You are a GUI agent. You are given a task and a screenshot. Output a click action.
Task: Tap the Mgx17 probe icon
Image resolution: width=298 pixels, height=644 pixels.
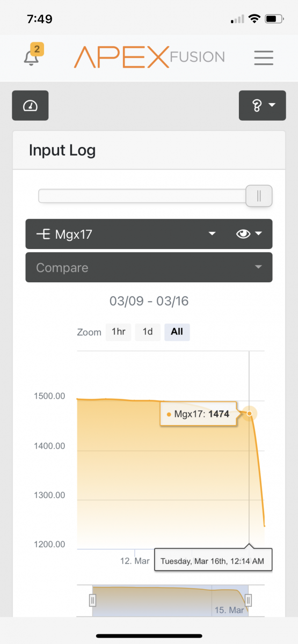coord(43,234)
